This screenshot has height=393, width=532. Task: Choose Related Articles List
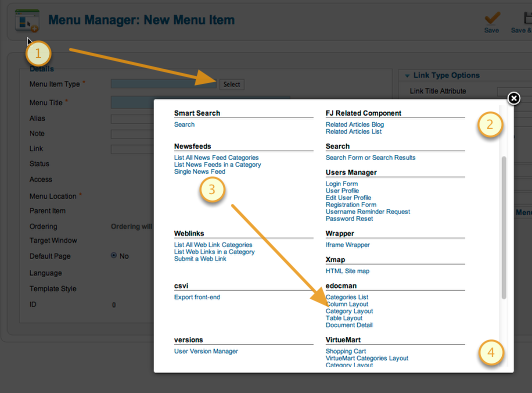click(x=354, y=132)
